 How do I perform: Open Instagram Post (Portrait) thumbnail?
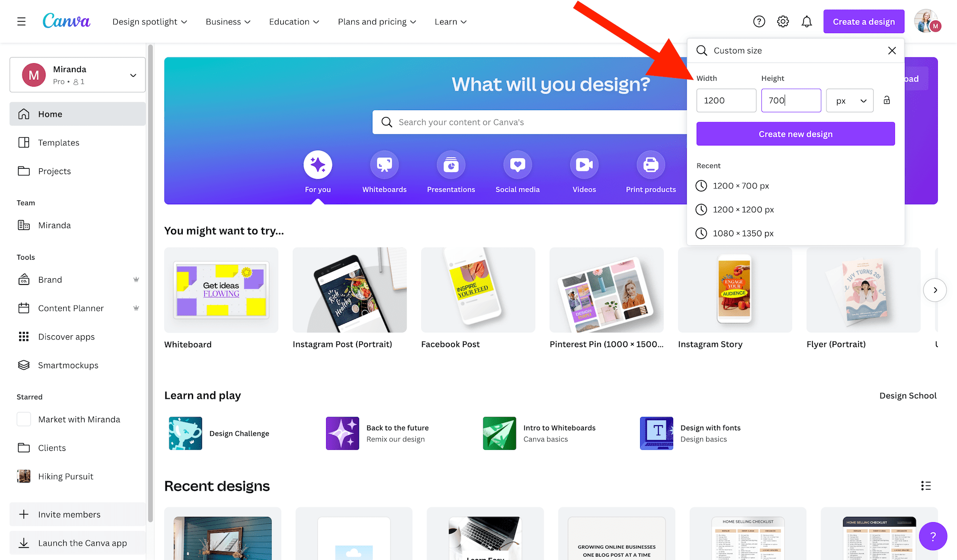click(x=350, y=290)
